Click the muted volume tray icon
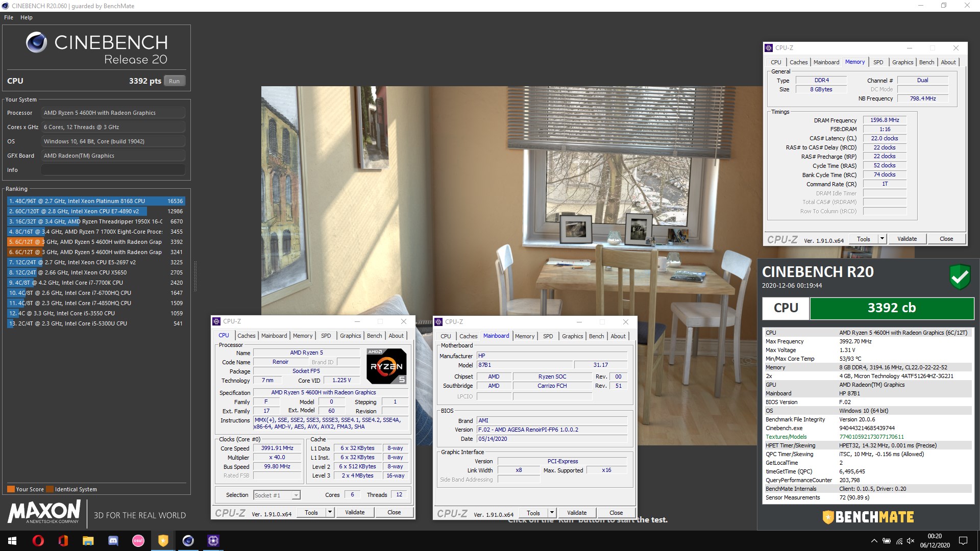 click(912, 541)
